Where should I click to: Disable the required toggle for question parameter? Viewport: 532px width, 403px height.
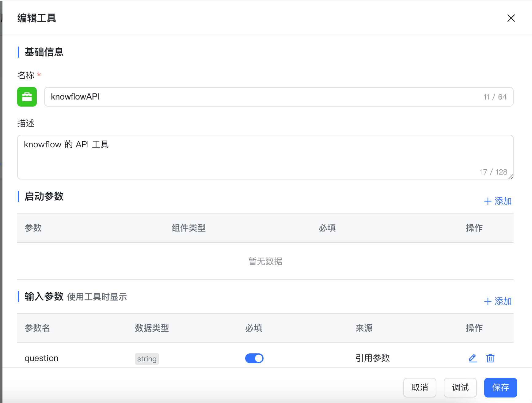pyautogui.click(x=254, y=358)
